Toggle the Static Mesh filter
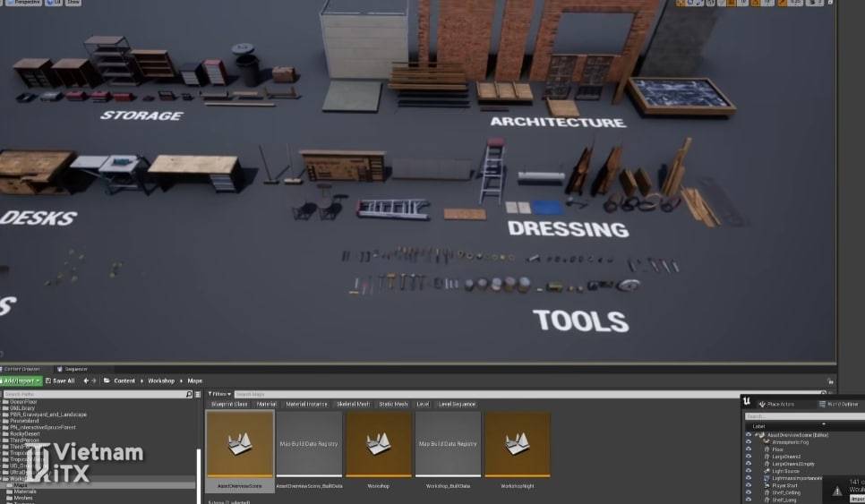This screenshot has width=865, height=504. pos(393,404)
